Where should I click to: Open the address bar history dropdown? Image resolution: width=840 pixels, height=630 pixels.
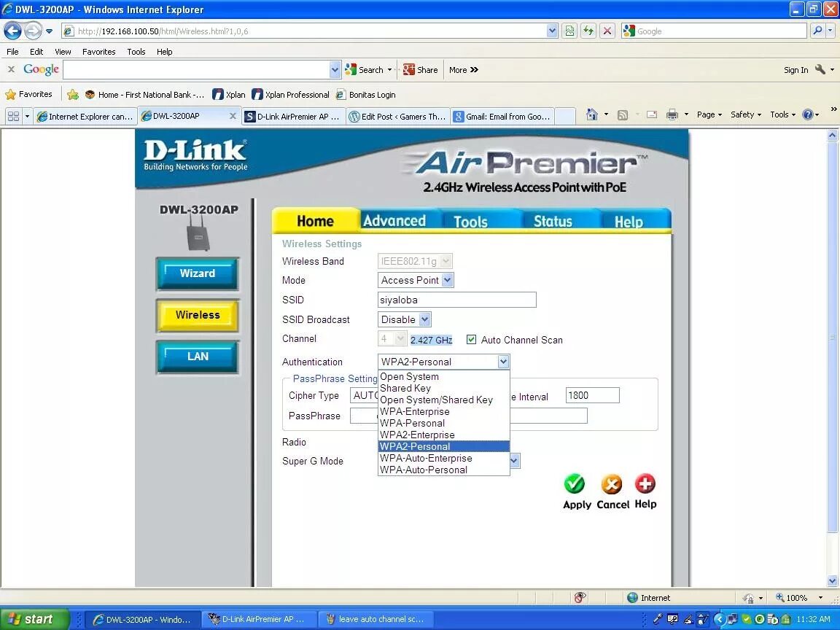tap(552, 31)
